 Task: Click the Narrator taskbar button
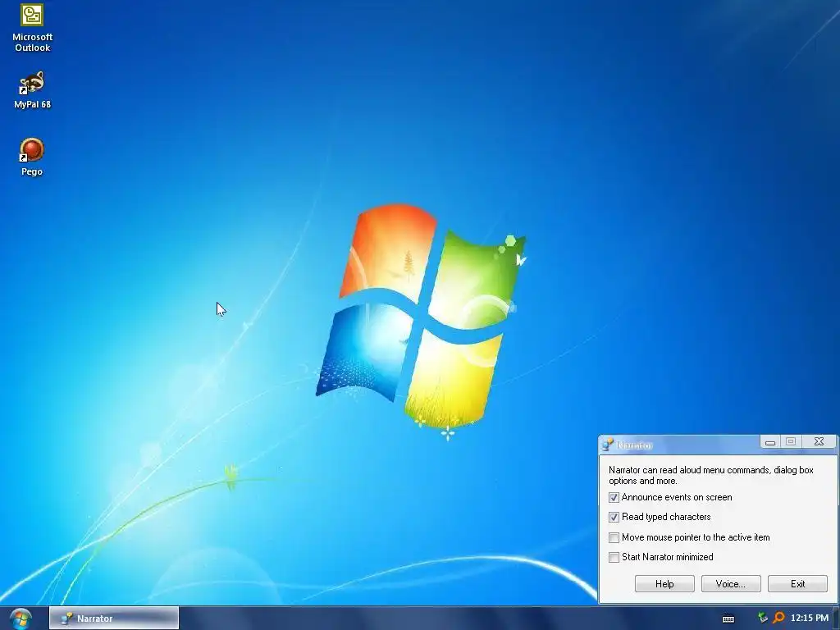click(114, 619)
